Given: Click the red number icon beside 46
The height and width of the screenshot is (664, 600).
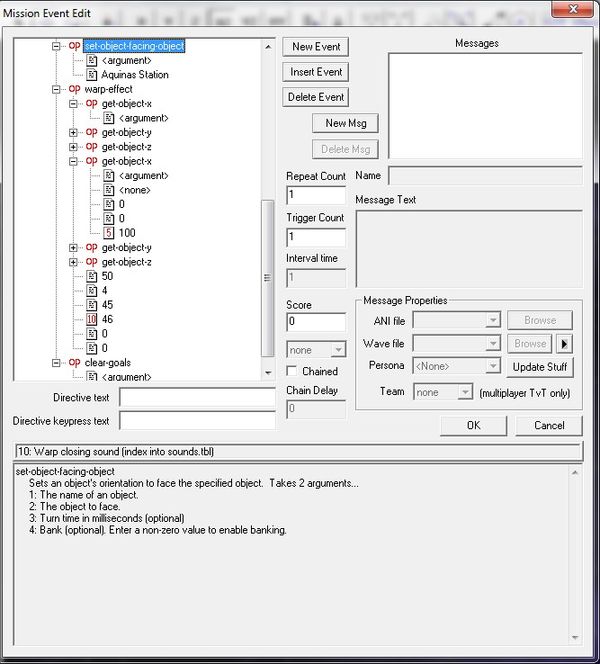Looking at the screenshot, I should pyautogui.click(x=92, y=319).
